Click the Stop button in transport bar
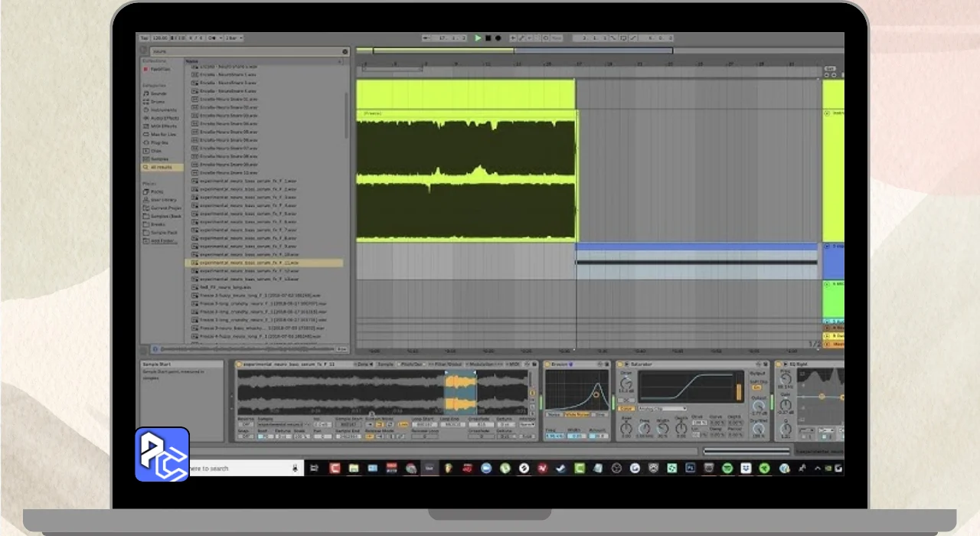Viewport: 980px width, 536px height. click(488, 38)
